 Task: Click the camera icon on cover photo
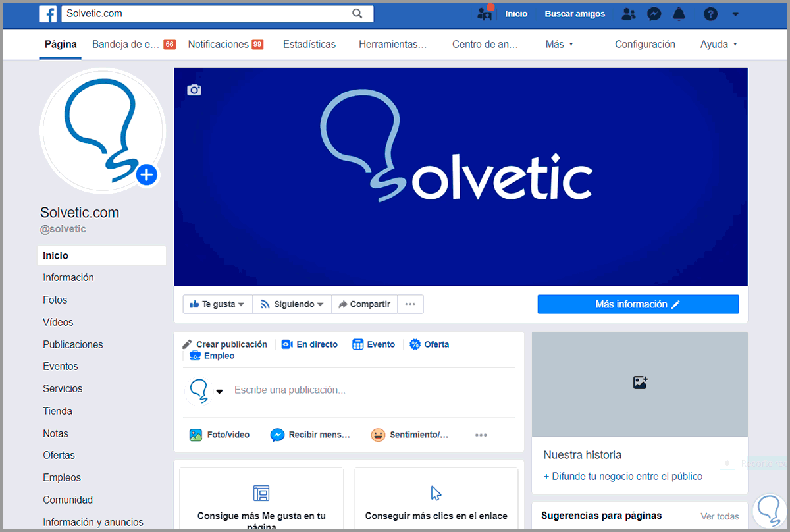point(194,90)
